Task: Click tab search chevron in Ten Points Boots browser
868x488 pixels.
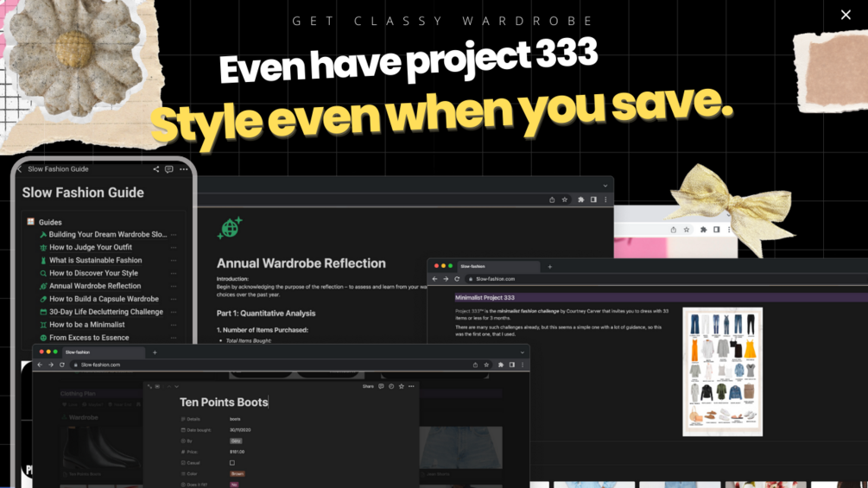Action: coord(522,352)
